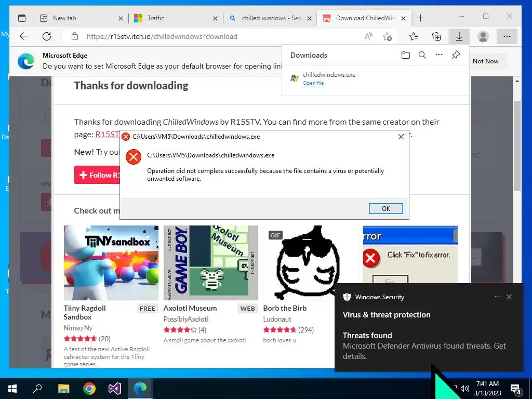This screenshot has height=399, width=532.
Task: Open the browser profile avatar
Action: point(483,36)
